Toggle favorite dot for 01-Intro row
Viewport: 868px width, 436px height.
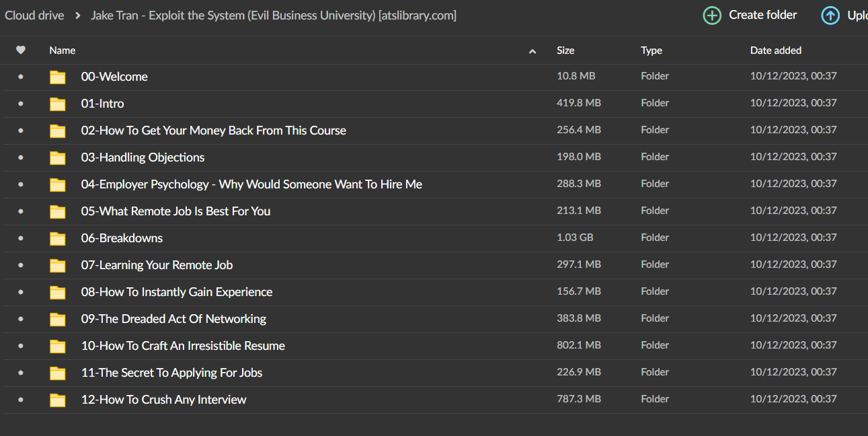point(21,104)
